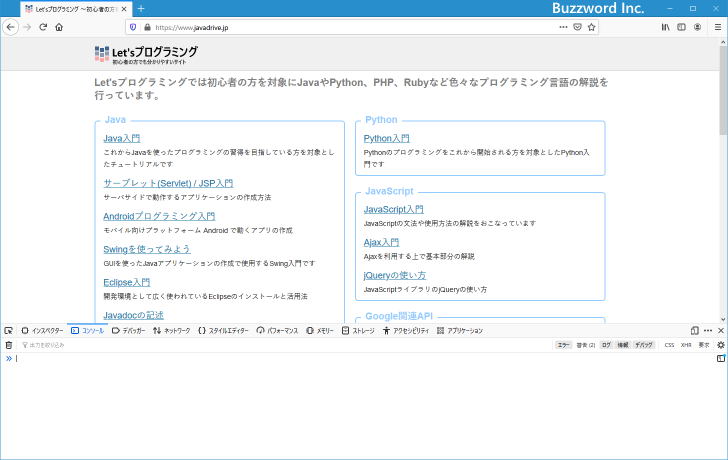Close the Let'sプログラミング browser tab
This screenshot has width=728, height=460.
[124, 9]
